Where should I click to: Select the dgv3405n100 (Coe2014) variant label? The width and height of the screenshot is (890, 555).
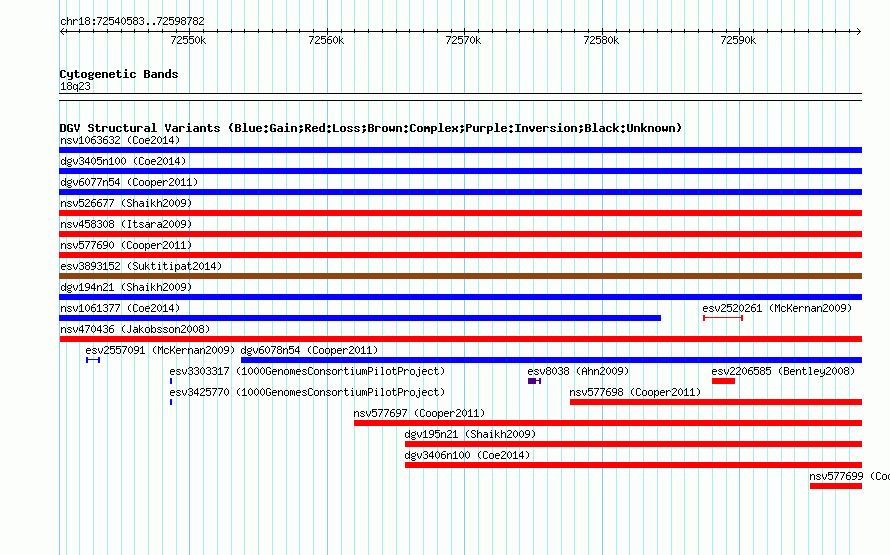tap(123, 161)
